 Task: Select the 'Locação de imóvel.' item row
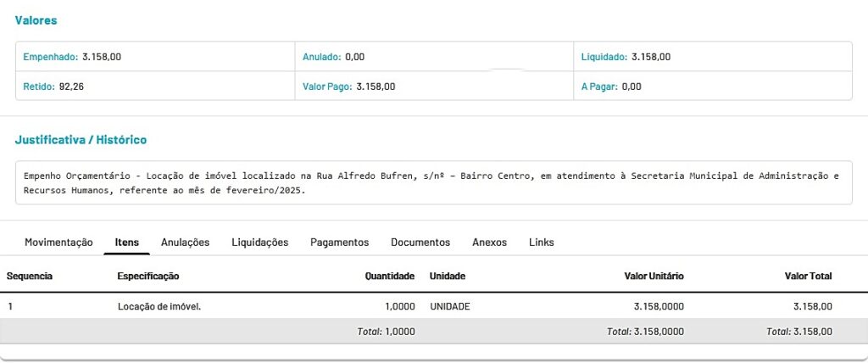click(x=159, y=305)
